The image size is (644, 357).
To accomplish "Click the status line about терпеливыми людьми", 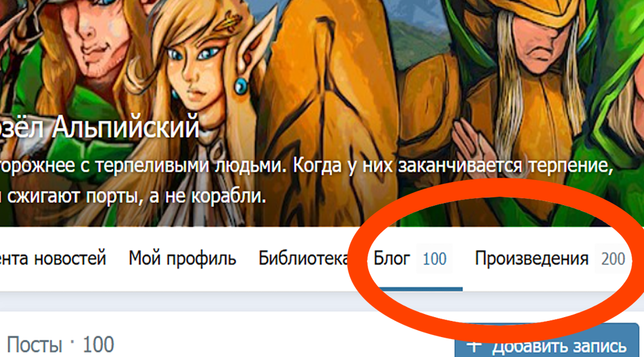I will coord(307,166).
